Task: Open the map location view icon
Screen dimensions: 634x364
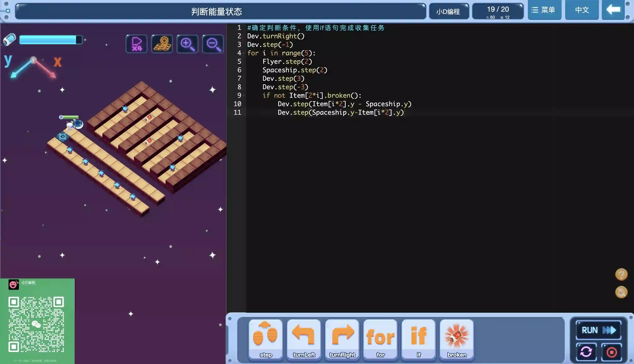Action: pyautogui.click(x=162, y=44)
